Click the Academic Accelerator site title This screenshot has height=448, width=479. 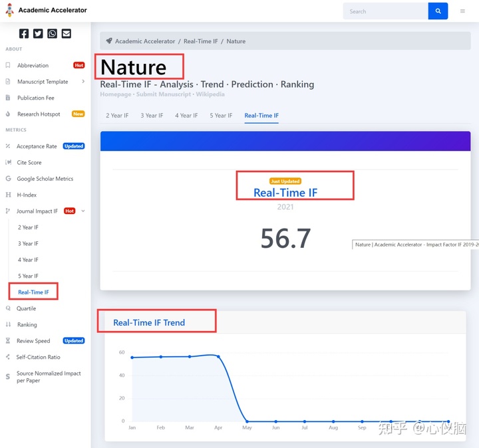tap(53, 10)
